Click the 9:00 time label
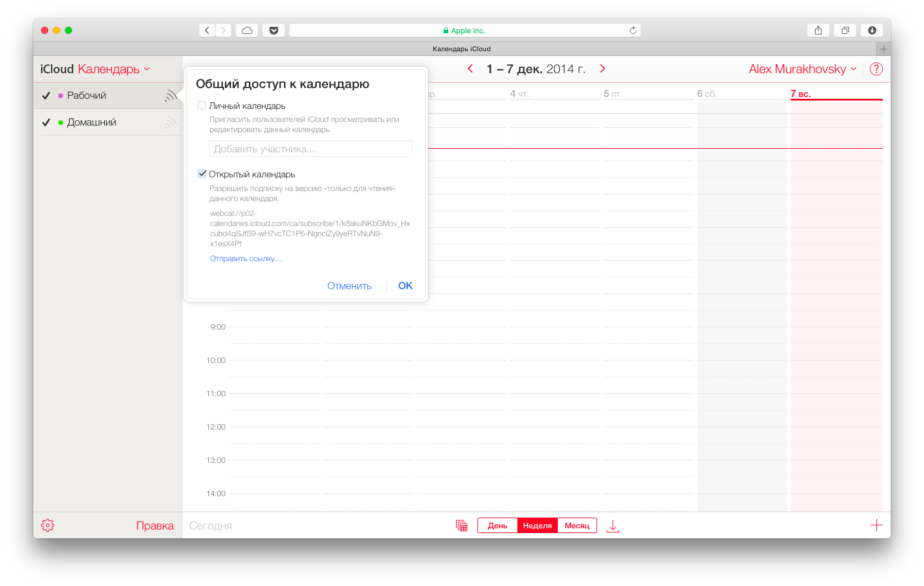Viewport: 924px width, 586px height. click(218, 327)
